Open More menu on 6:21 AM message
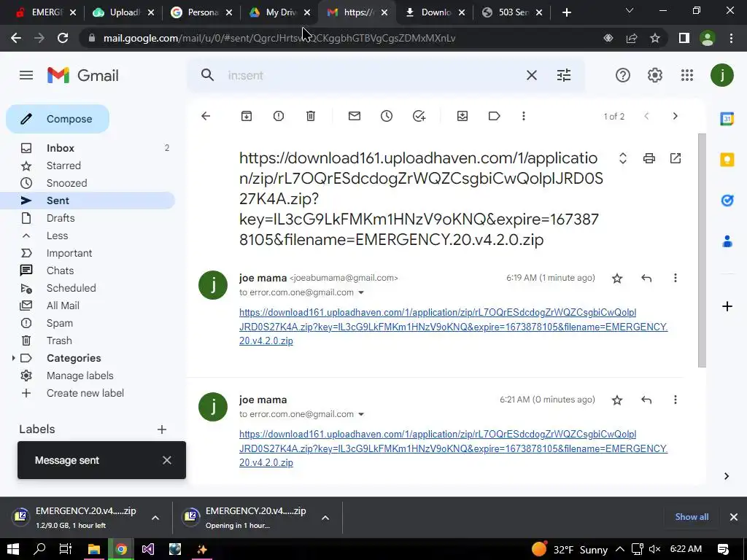 (675, 400)
